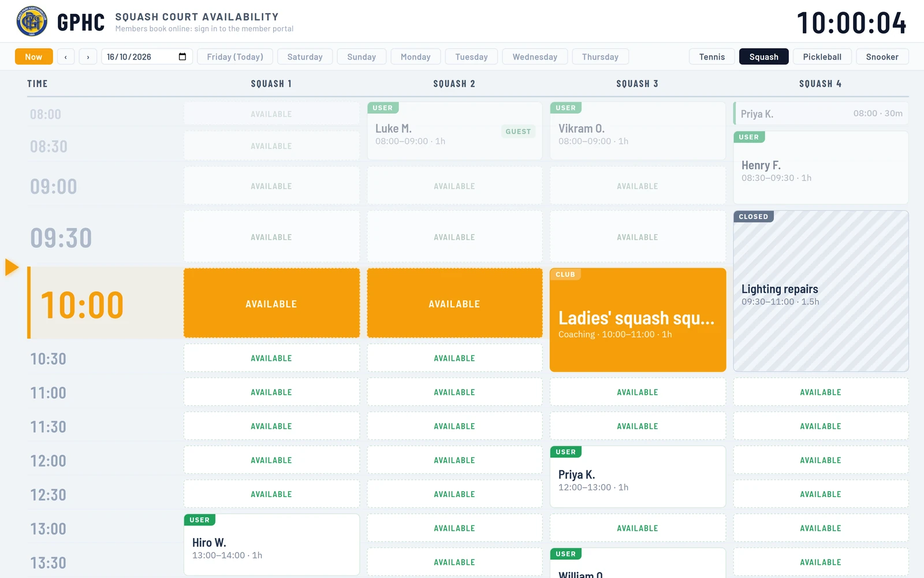Open Priya K. 08:00 30m booking on Squash 4

coord(821,113)
